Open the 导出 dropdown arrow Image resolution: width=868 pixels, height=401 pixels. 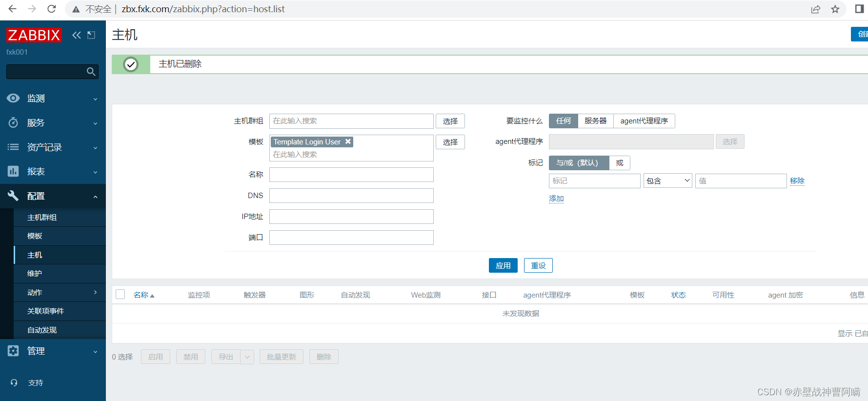247,357
